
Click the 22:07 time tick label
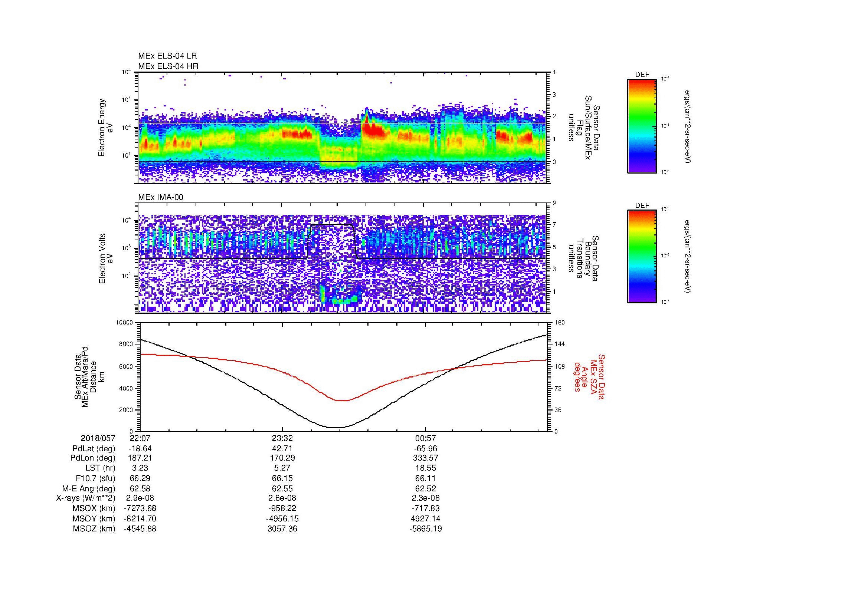click(140, 438)
